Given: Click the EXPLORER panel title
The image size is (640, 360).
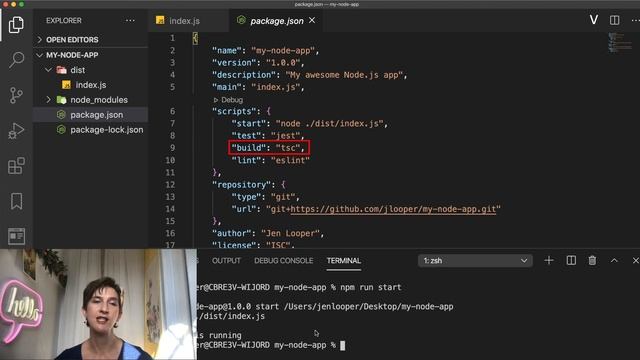Looking at the screenshot, I should tap(64, 20).
